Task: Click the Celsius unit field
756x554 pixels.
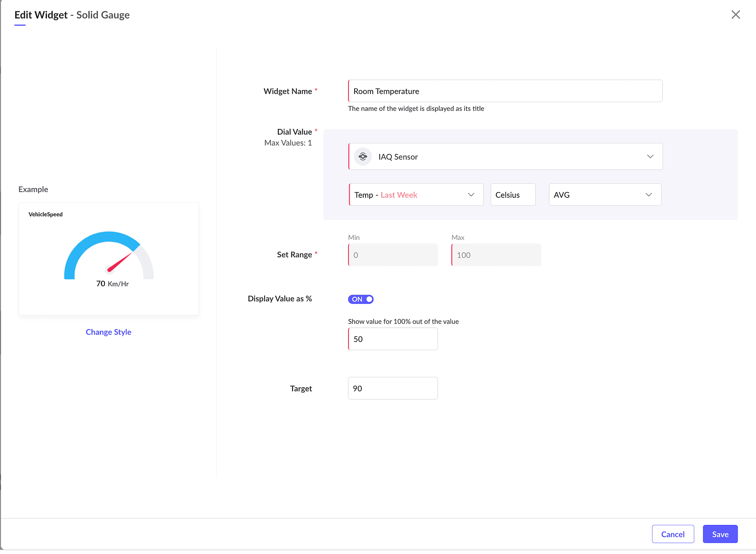Action: pos(513,195)
